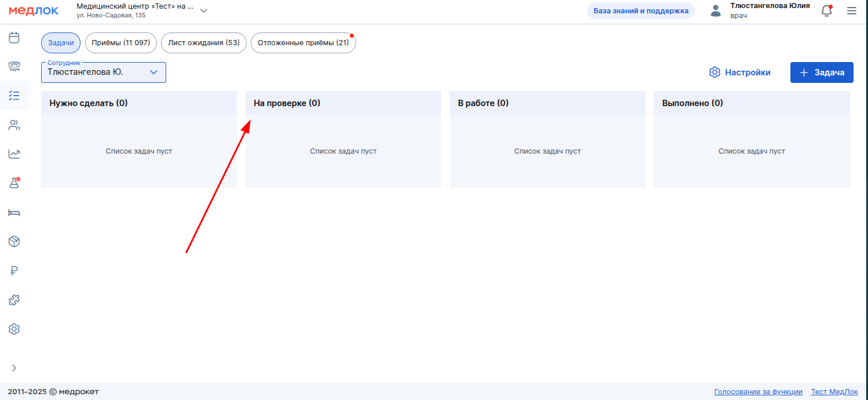This screenshot has width=868, height=400.
Task: Switch to the Приёмы tab
Action: coord(120,43)
